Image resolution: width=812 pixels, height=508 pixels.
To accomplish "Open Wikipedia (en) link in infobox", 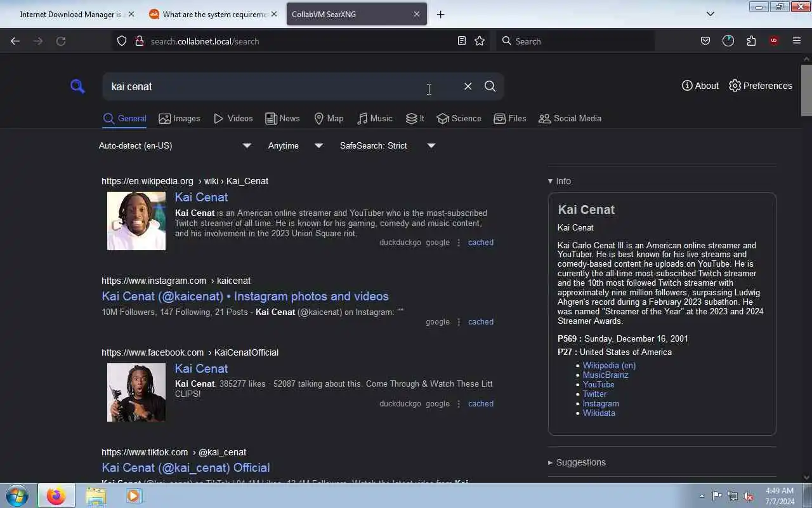I will (x=609, y=366).
